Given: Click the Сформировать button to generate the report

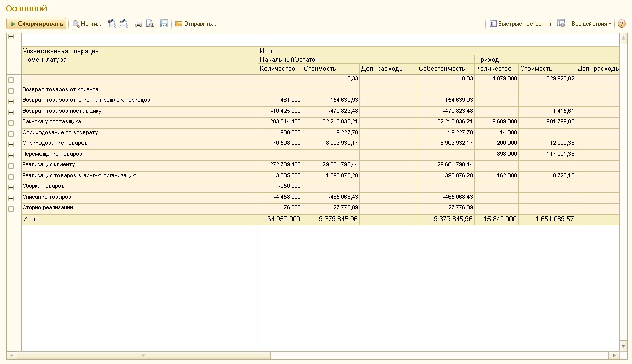Looking at the screenshot, I should (x=36, y=24).
